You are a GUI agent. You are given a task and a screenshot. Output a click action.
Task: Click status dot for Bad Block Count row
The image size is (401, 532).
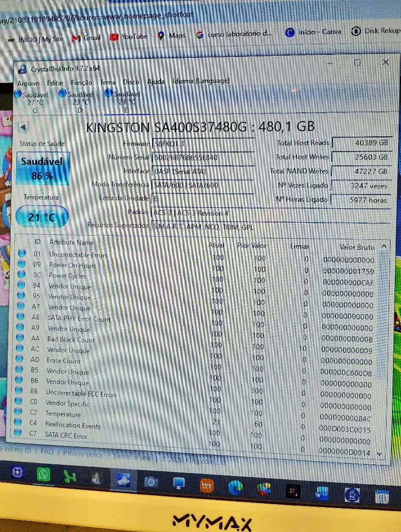tap(20, 338)
